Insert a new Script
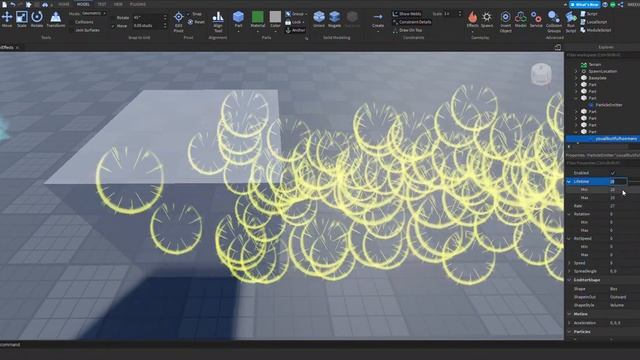This screenshot has height=360, width=640. [589, 14]
